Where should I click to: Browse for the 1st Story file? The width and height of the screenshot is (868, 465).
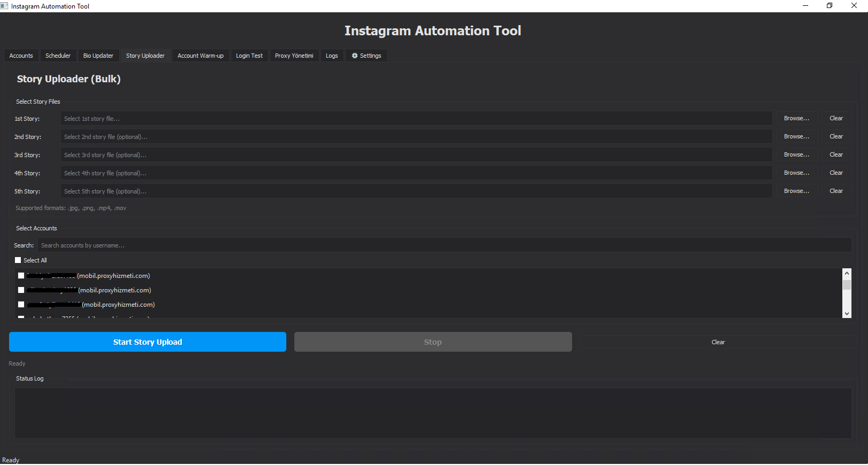coord(796,118)
